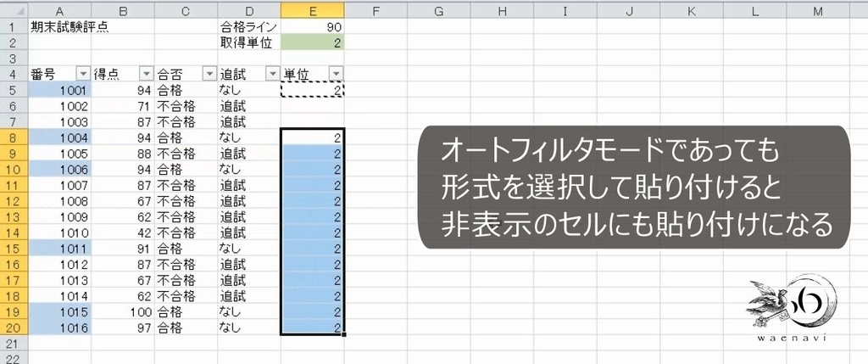Click number cell 1006
Image resolution: width=868 pixels, height=364 pixels.
(60, 169)
